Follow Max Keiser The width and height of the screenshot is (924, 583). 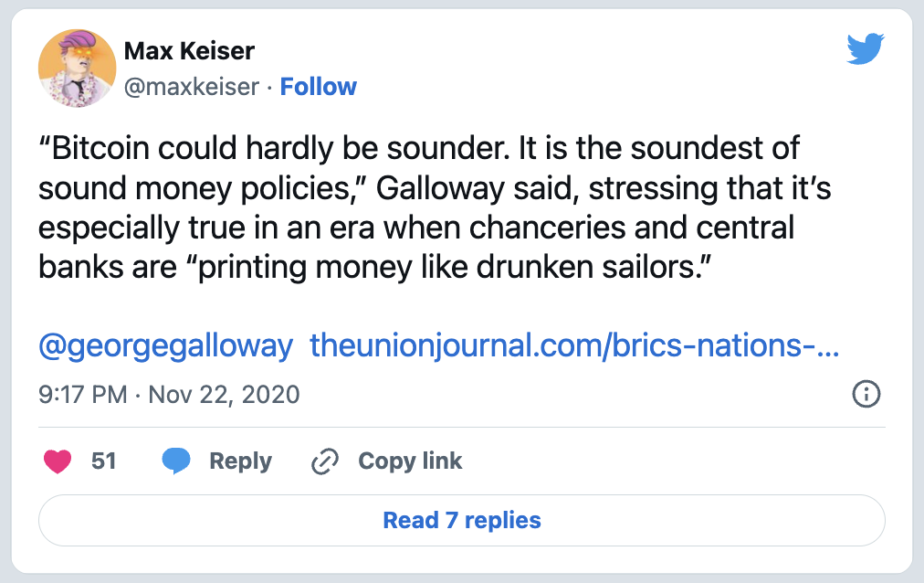click(319, 87)
